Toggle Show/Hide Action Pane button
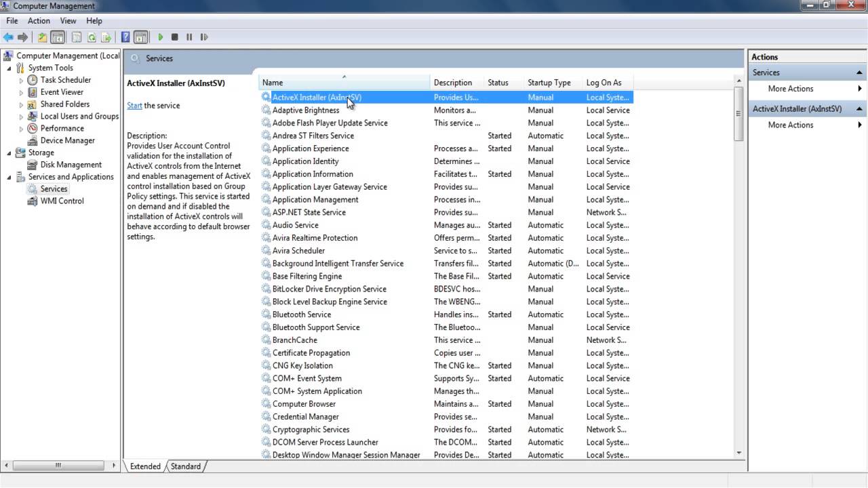The width and height of the screenshot is (868, 488). 140,37
